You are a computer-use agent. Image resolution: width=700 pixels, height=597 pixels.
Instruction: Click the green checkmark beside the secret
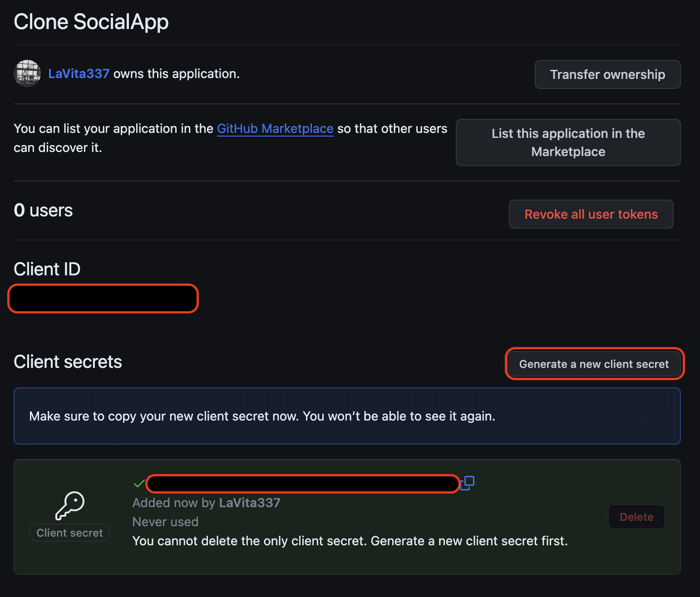pyautogui.click(x=139, y=484)
